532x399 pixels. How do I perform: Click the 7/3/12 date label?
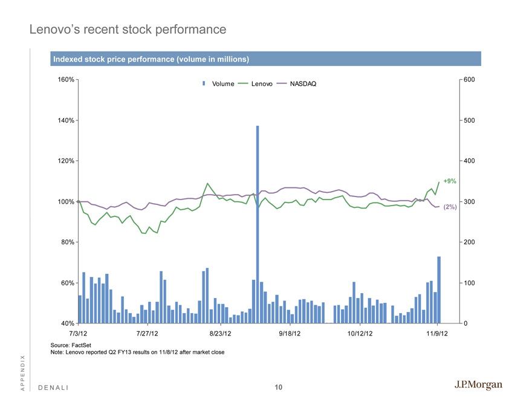(x=79, y=334)
